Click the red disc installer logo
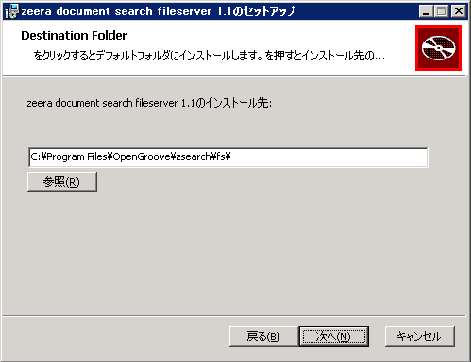471x362 pixels. click(x=438, y=48)
